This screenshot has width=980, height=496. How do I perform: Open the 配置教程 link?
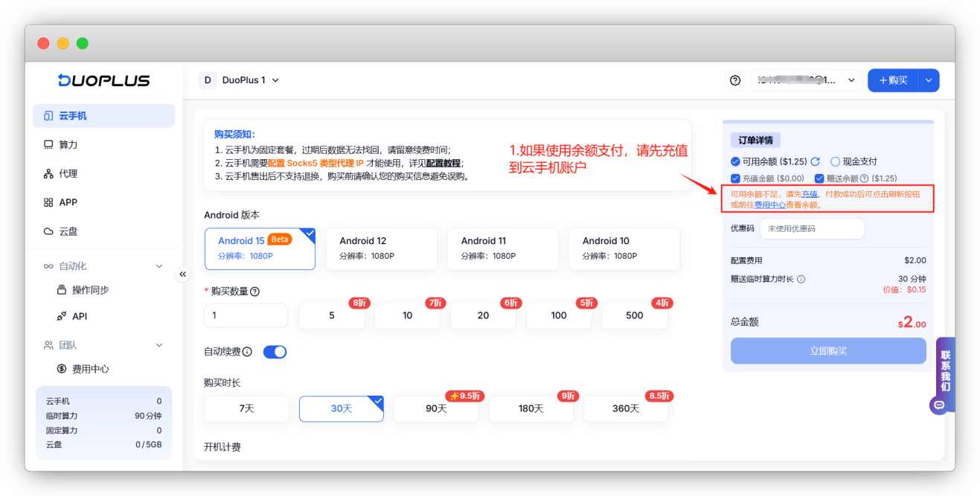[x=443, y=163]
